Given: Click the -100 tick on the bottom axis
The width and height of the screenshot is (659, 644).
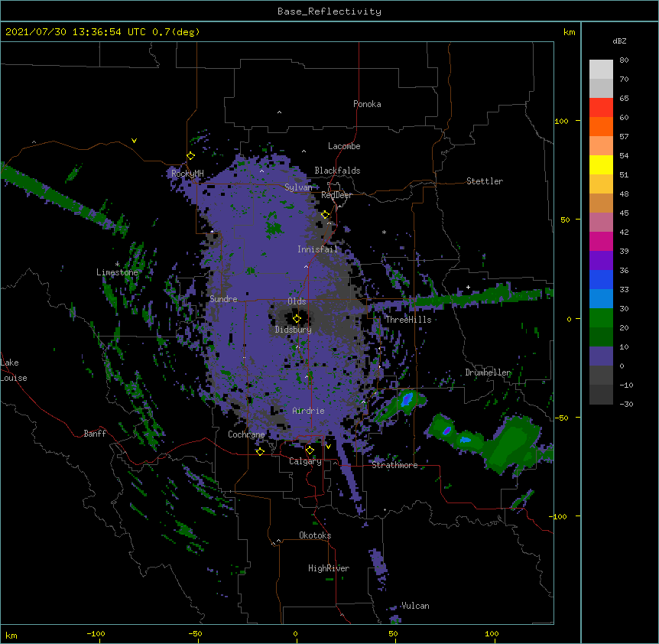Looking at the screenshot, I should (x=96, y=633).
